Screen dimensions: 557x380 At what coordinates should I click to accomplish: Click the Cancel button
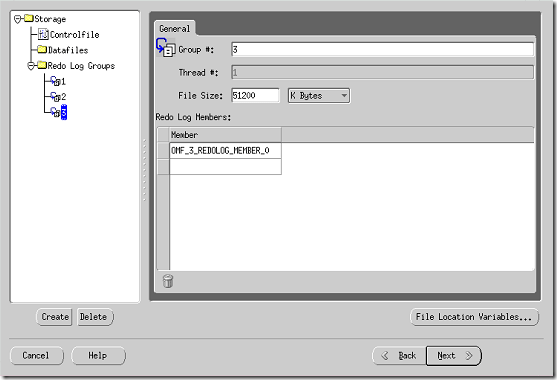pos(37,355)
